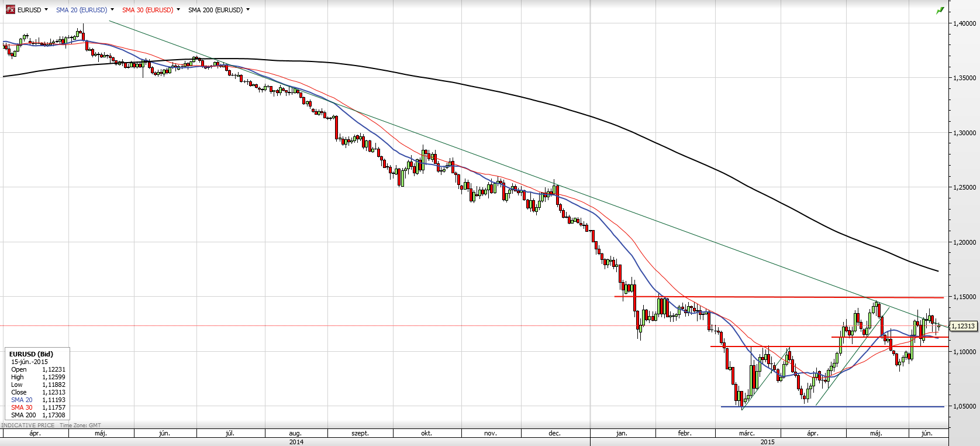This screenshot has width=980, height=446.
Task: Click the Open value 1,12231
Action: (x=54, y=369)
